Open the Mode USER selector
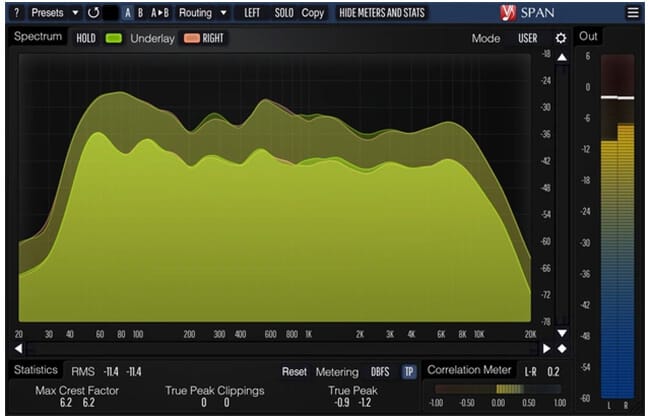 (x=528, y=39)
